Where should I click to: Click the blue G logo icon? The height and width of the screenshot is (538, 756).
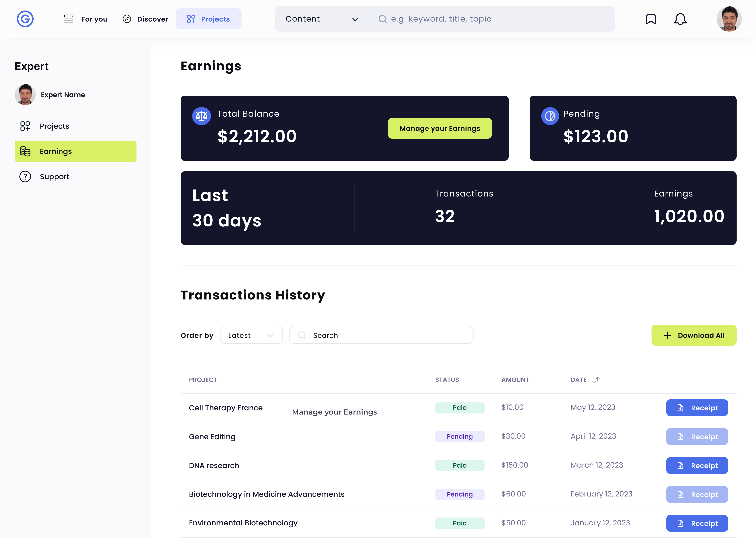click(25, 19)
